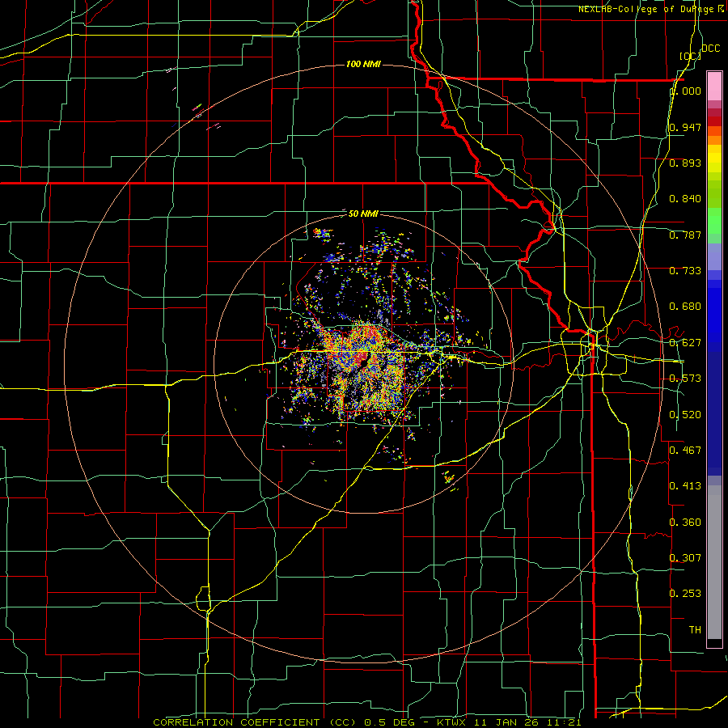Click the 0.840 legend value
This screenshot has width=728, height=728.
click(x=685, y=199)
